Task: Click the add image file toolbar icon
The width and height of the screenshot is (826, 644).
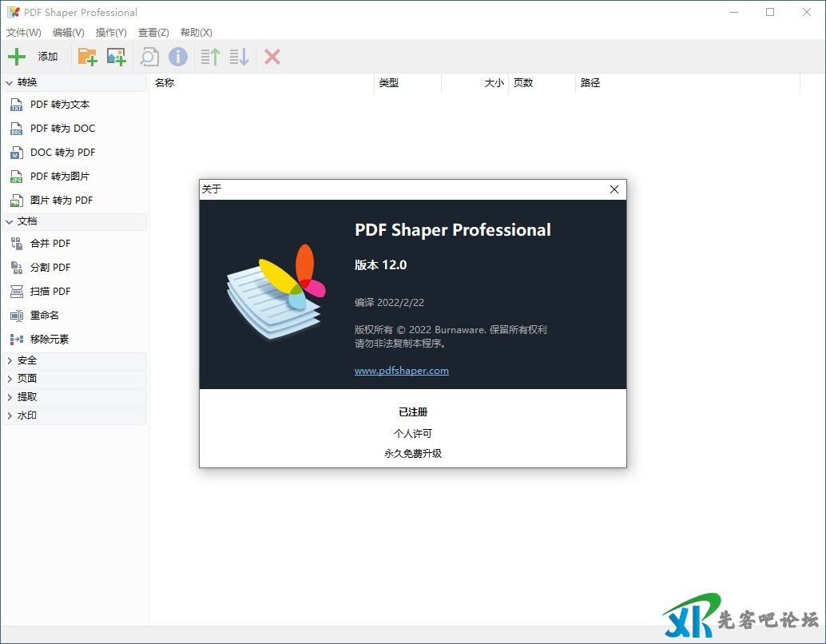Action: pos(117,57)
